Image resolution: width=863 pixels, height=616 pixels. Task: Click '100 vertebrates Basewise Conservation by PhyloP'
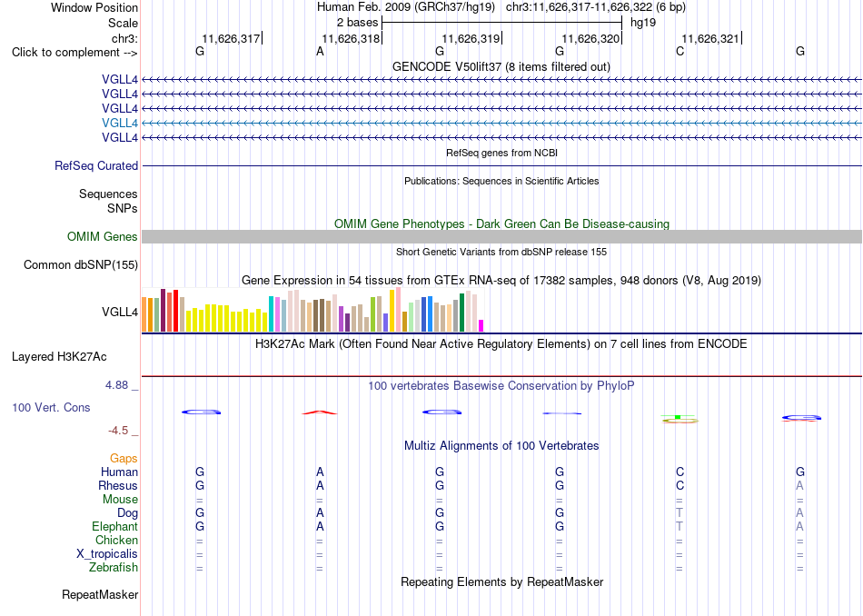[x=501, y=386]
